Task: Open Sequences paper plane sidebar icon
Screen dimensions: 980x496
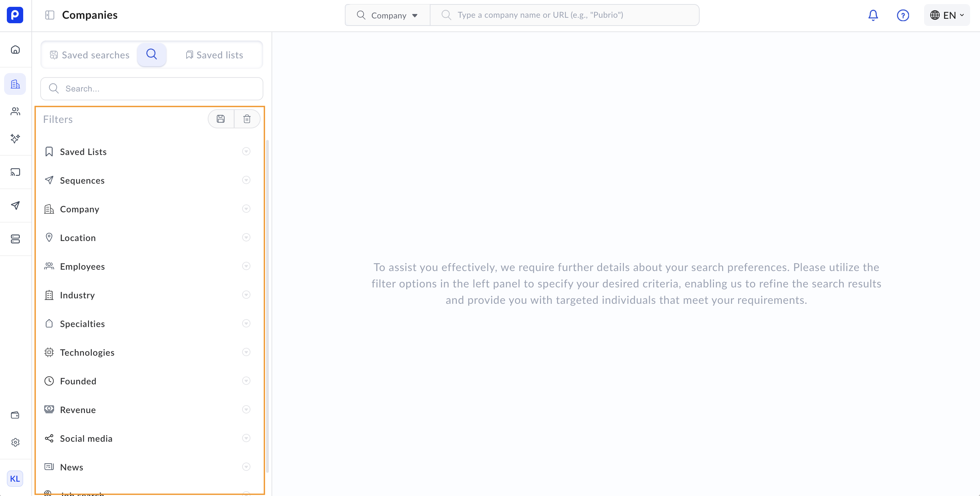Action: pyautogui.click(x=15, y=206)
